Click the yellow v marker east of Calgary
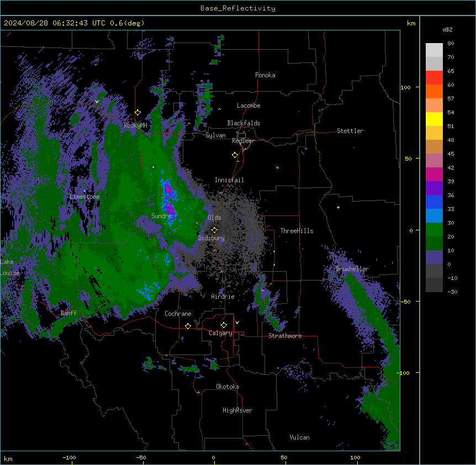This screenshot has width=476, height=465. point(237,323)
